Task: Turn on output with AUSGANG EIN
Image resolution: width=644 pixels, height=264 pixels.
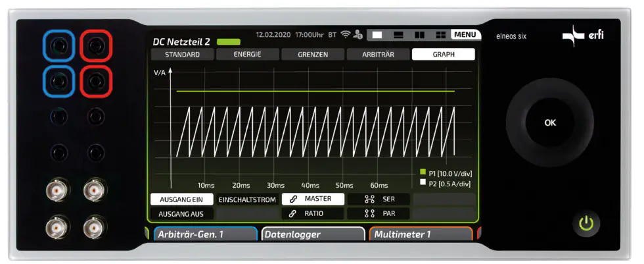Action: pos(182,199)
